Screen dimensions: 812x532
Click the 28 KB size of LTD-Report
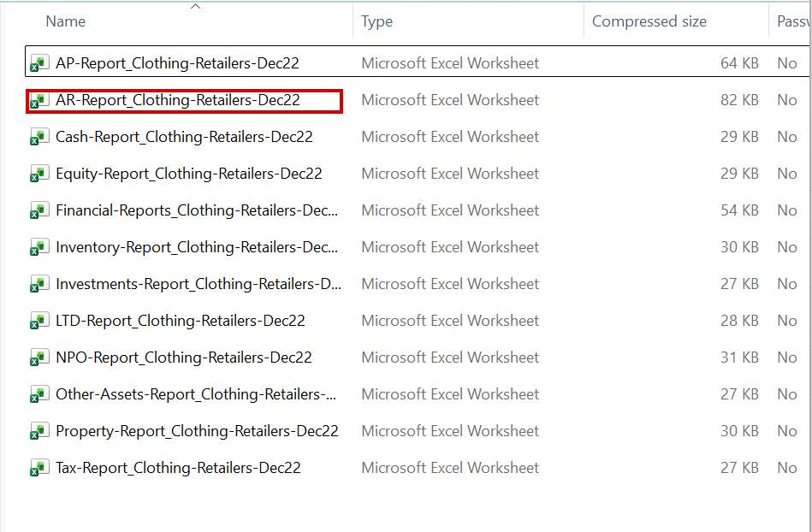coord(739,321)
